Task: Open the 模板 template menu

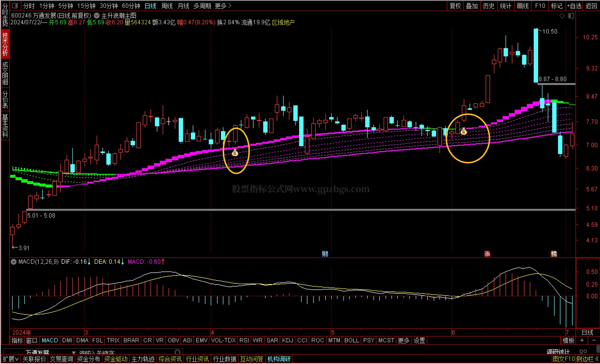Action: (x=568, y=340)
